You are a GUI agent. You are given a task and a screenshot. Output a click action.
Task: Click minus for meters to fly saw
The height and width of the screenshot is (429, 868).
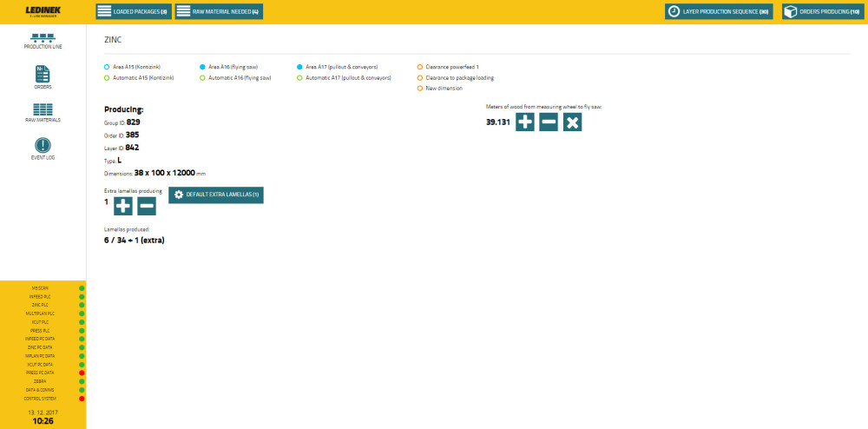(549, 122)
